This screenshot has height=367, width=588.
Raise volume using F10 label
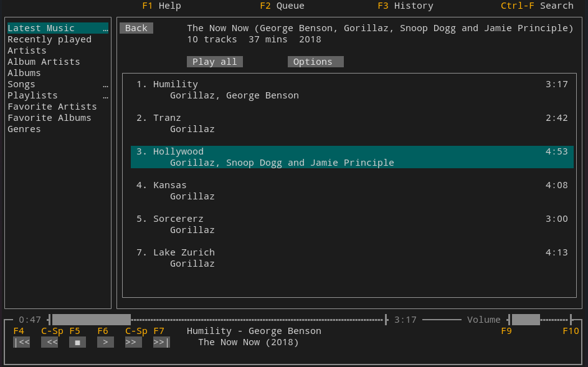(x=571, y=331)
